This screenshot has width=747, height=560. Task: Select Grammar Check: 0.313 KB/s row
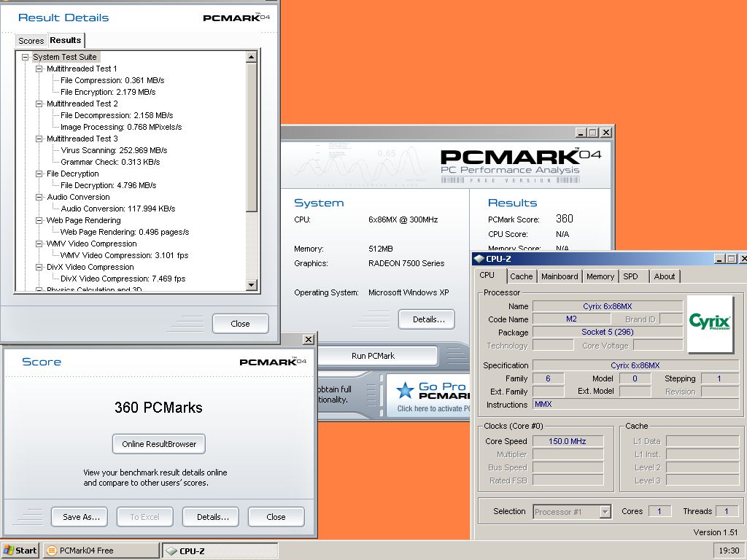110,163
